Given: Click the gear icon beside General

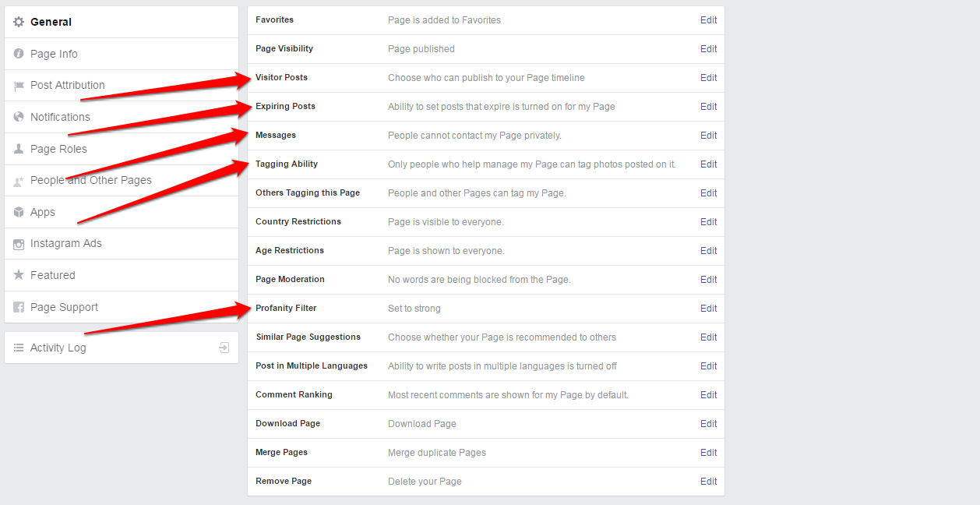Looking at the screenshot, I should click(x=19, y=22).
